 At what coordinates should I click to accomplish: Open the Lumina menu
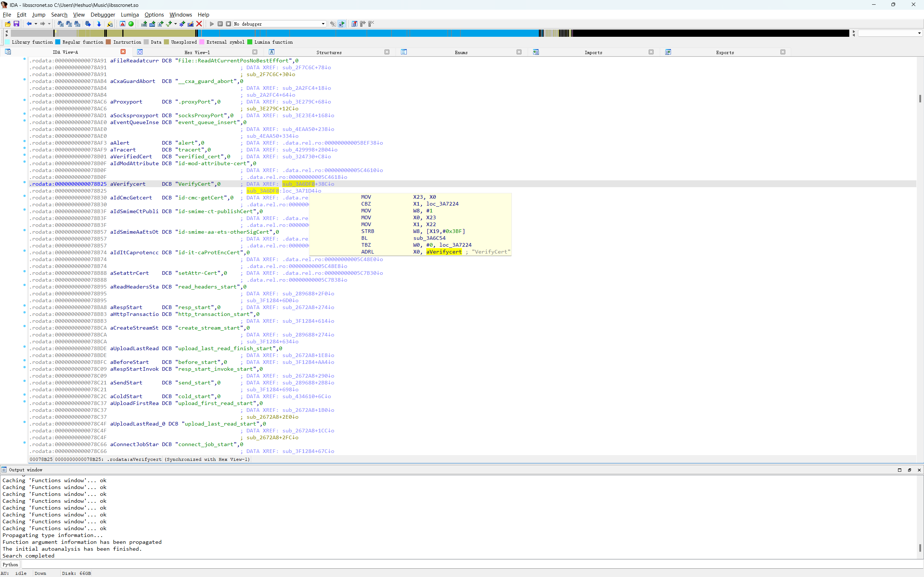pos(130,14)
